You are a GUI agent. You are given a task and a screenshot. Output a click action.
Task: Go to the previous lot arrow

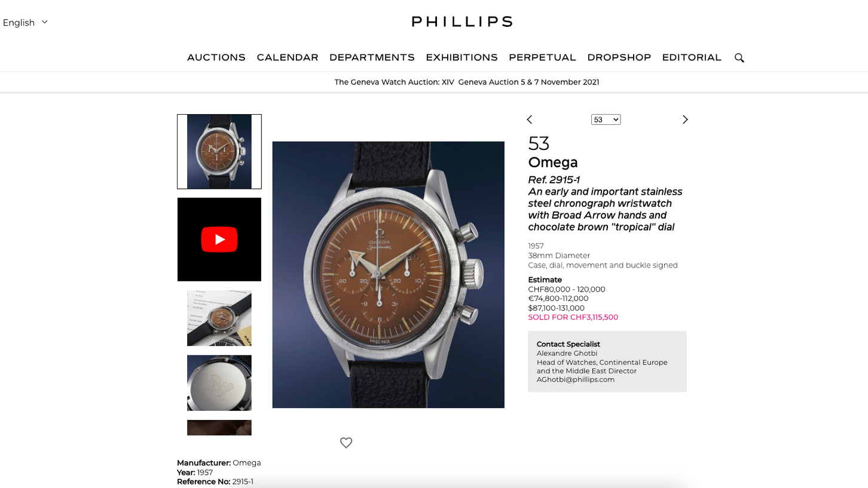pos(529,119)
